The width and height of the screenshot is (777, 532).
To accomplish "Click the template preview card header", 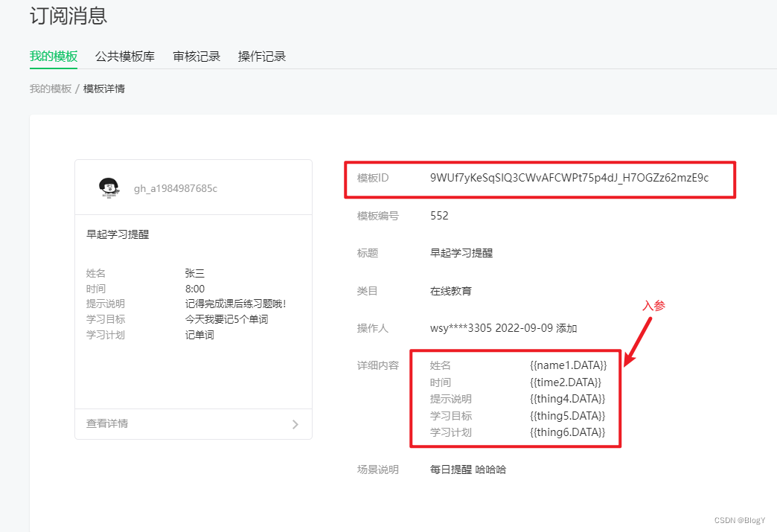I will click(194, 188).
